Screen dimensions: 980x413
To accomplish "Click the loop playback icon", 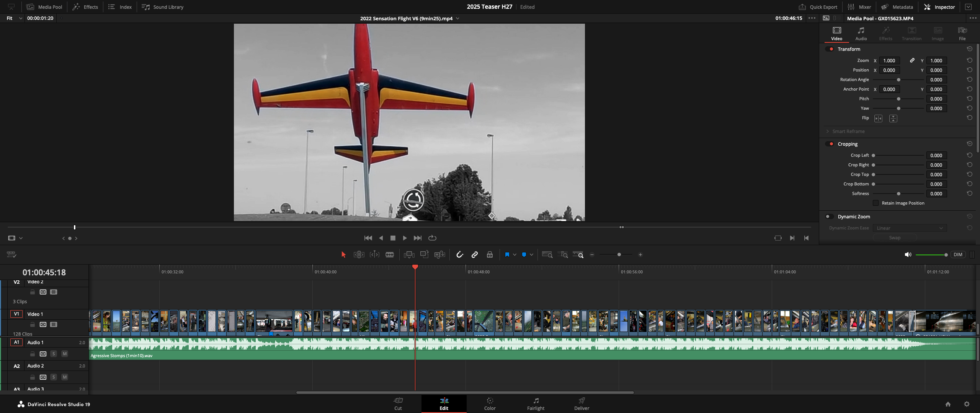I will [432, 238].
